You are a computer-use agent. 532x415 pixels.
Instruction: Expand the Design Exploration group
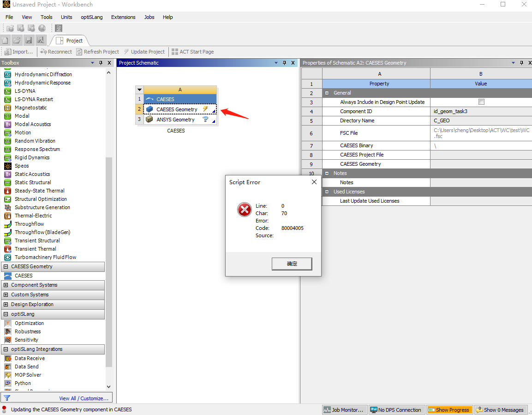6,304
